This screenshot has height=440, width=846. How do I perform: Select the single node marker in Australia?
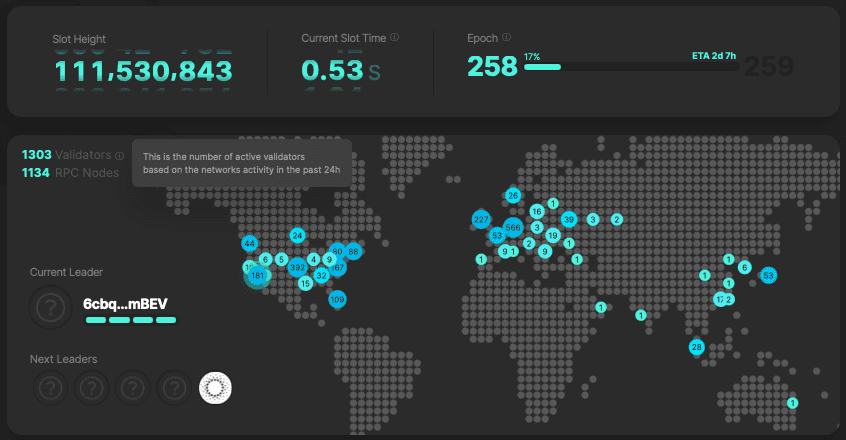792,403
